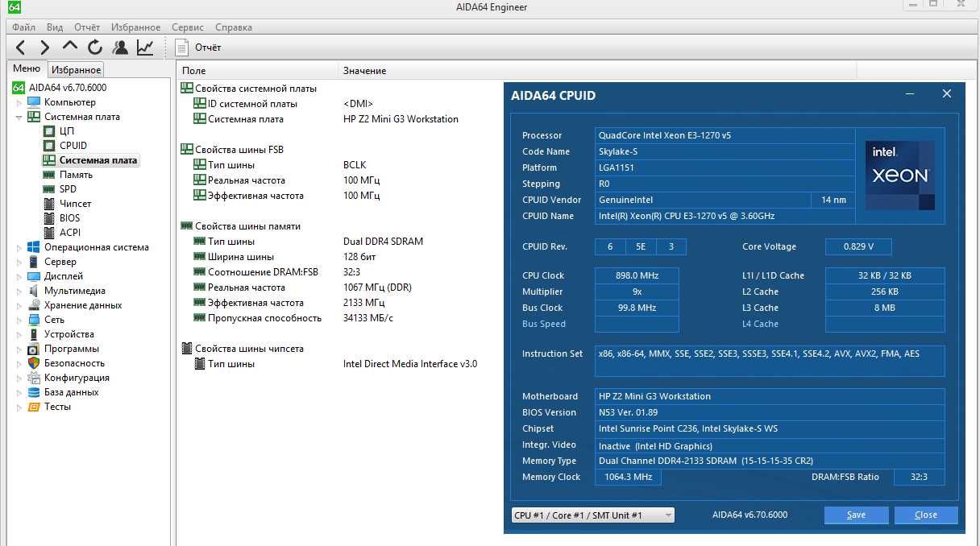This screenshot has width=980, height=546.
Task: Open CPU #1 / Core #1 dropdown
Action: (593, 515)
